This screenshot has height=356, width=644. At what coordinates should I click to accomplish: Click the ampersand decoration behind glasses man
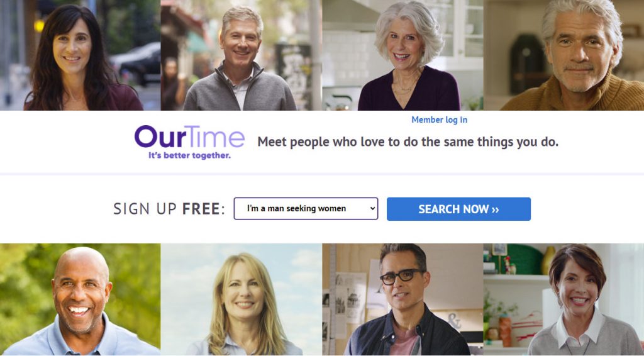tap(454, 321)
